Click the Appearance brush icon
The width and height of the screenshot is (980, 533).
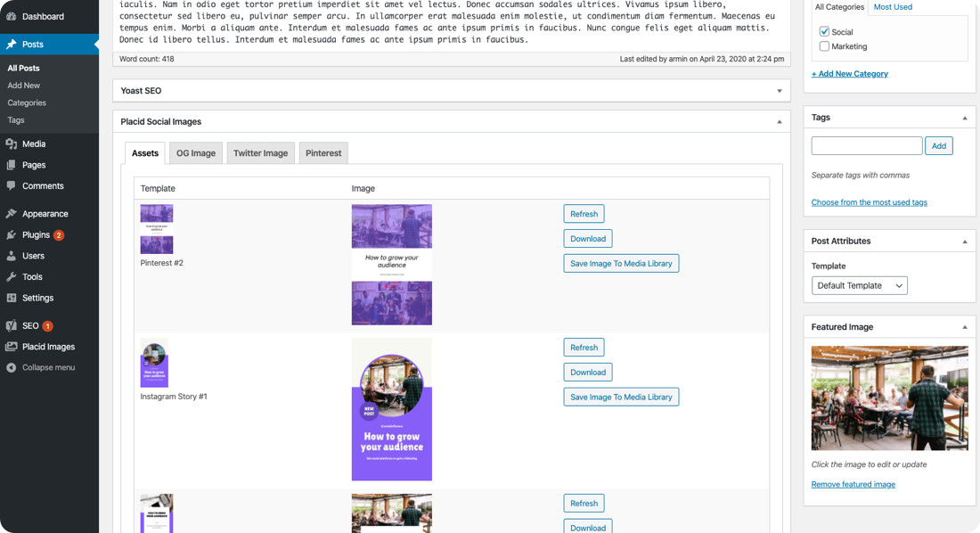point(12,214)
